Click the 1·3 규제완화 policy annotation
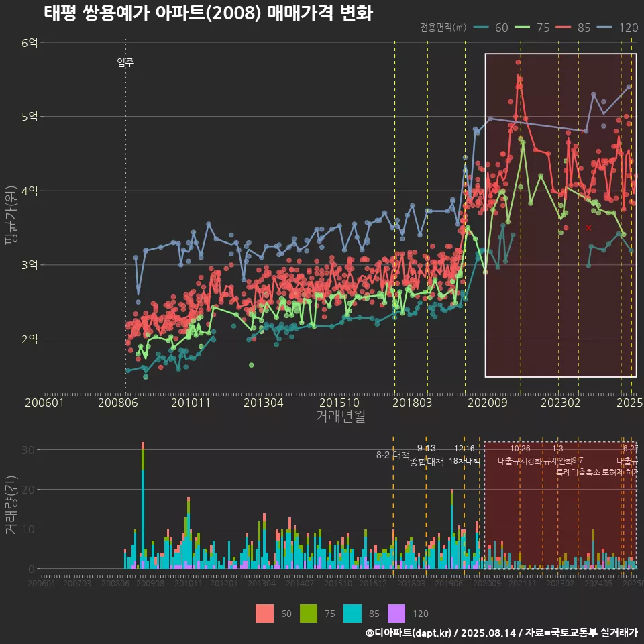This screenshot has height=644, width=644. click(557, 455)
